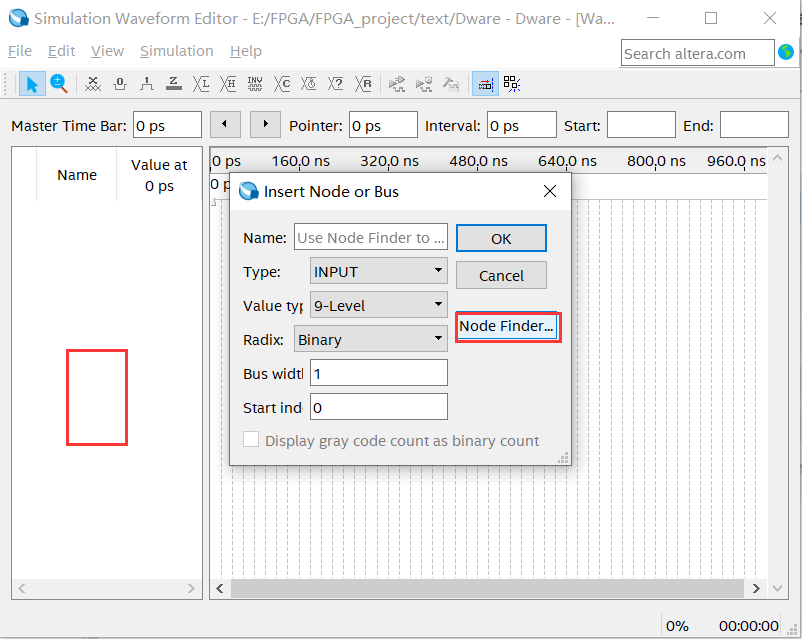Toggle the Snap to Grid icon
802x639 pixels.
point(512,84)
